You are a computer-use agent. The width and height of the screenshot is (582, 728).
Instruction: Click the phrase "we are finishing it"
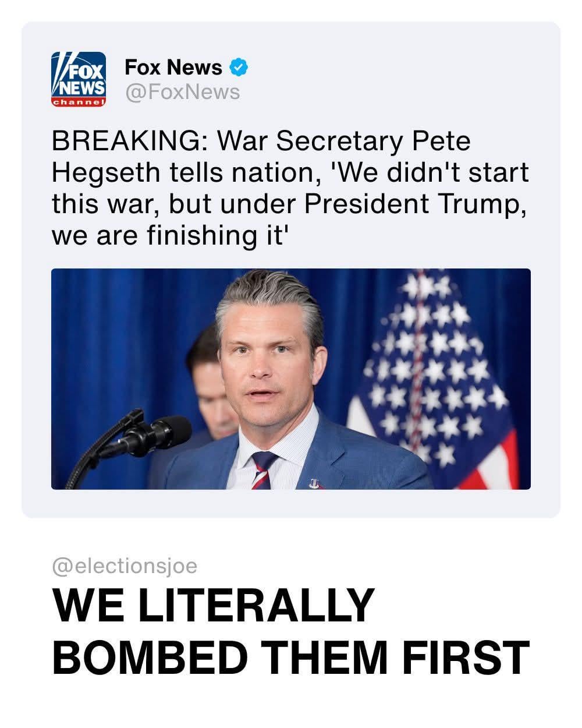pos(170,235)
